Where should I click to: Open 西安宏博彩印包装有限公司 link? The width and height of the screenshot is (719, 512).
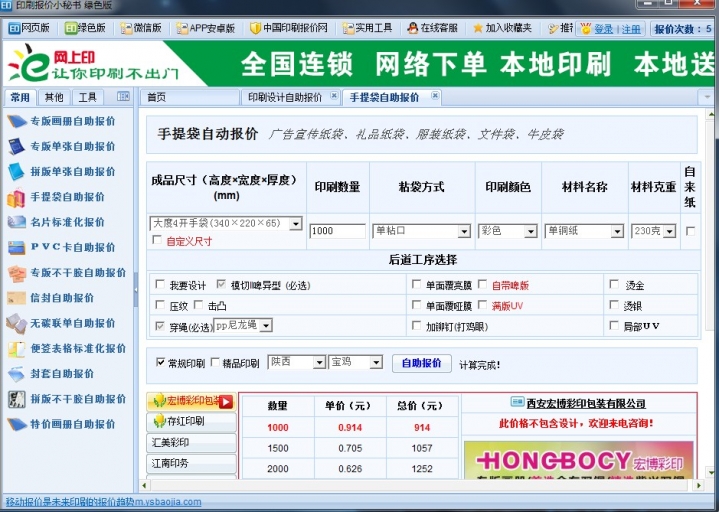[586, 404]
